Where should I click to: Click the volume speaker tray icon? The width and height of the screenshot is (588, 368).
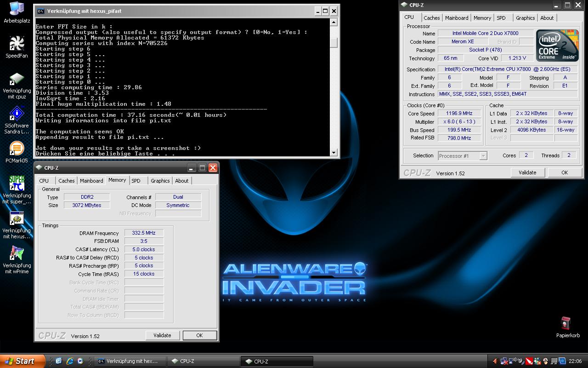pos(496,361)
